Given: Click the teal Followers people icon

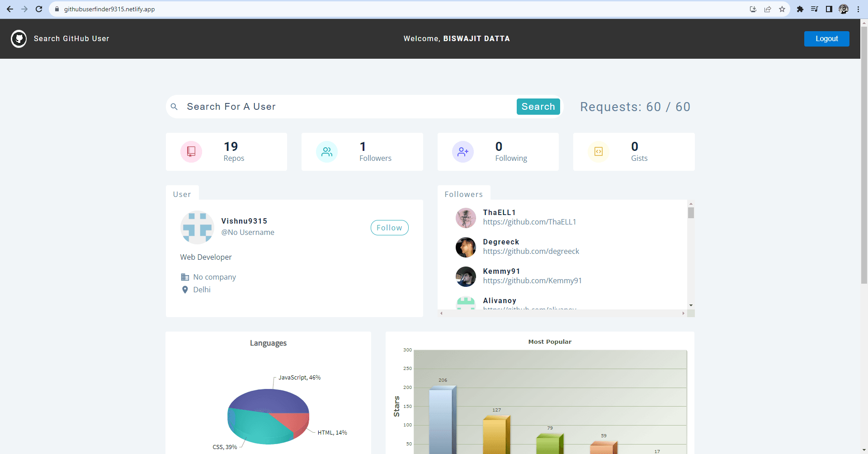Looking at the screenshot, I should tap(327, 152).
